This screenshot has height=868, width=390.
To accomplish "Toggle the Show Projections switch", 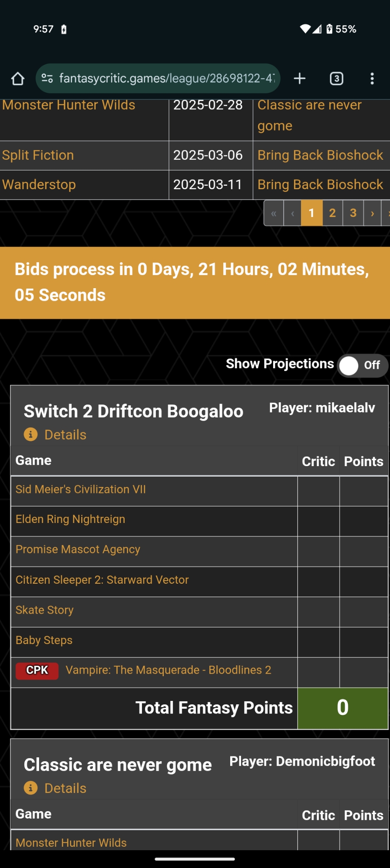I will click(362, 365).
